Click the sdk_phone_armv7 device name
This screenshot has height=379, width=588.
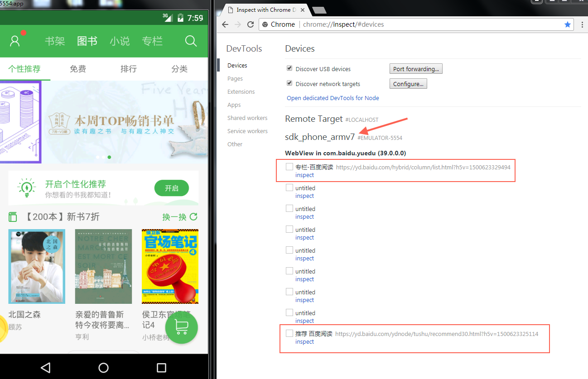pos(320,137)
